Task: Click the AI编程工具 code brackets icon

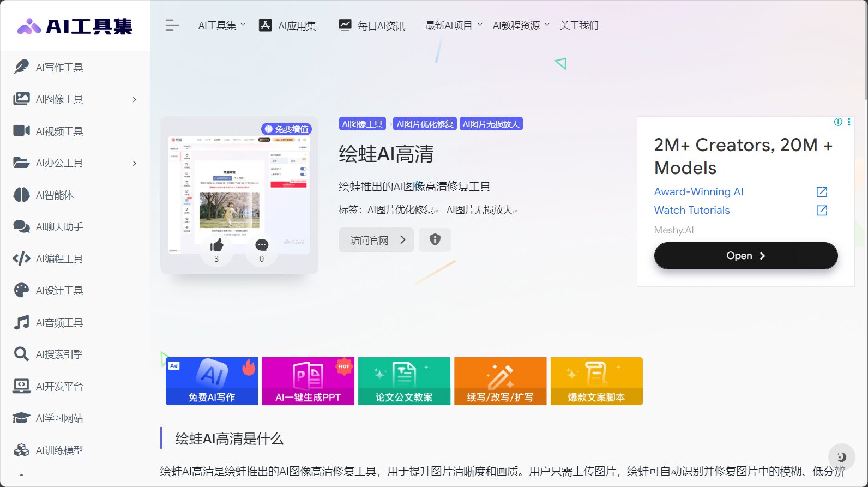Action: click(x=21, y=258)
